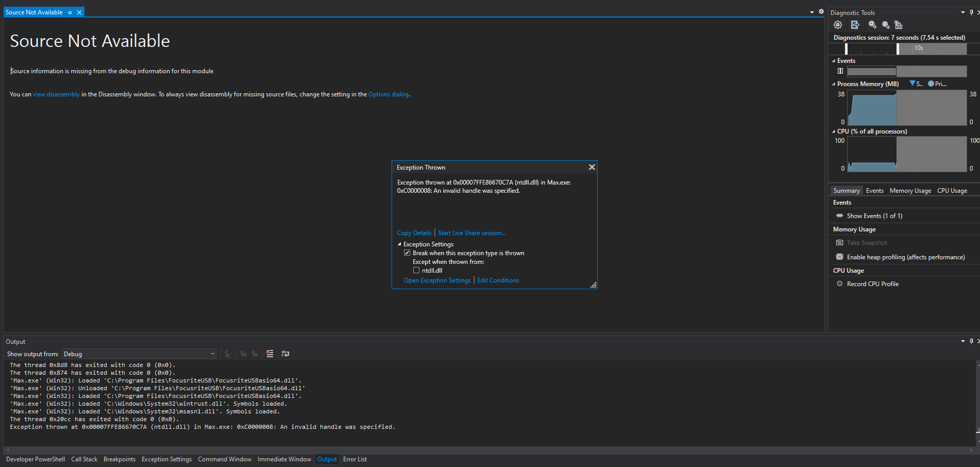Click Record CPU Profile

(873, 284)
